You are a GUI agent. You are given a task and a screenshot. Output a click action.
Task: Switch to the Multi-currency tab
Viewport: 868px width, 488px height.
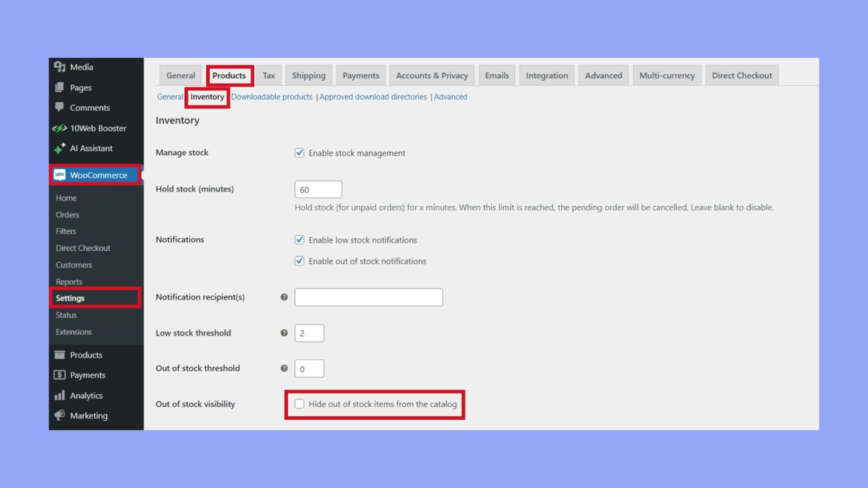pyautogui.click(x=667, y=75)
